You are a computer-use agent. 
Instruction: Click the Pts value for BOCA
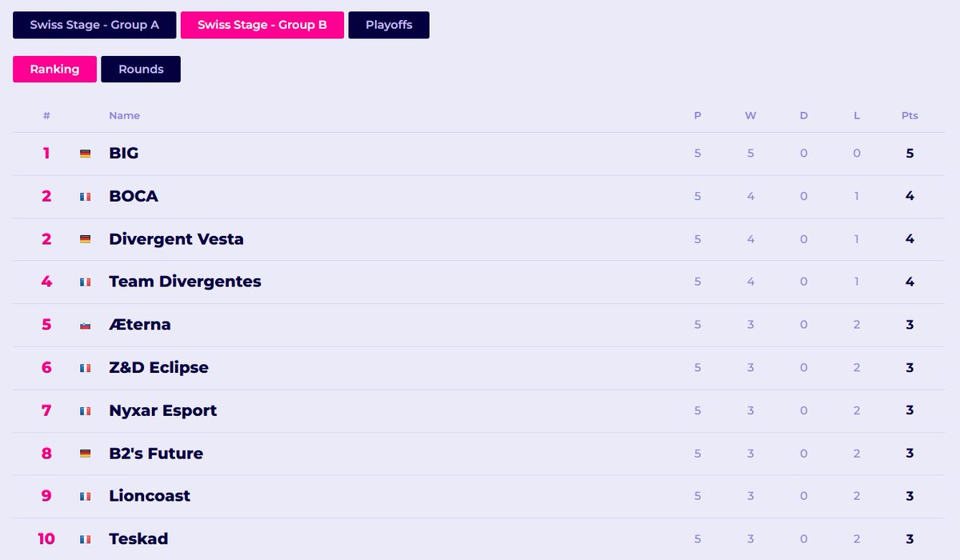click(910, 196)
